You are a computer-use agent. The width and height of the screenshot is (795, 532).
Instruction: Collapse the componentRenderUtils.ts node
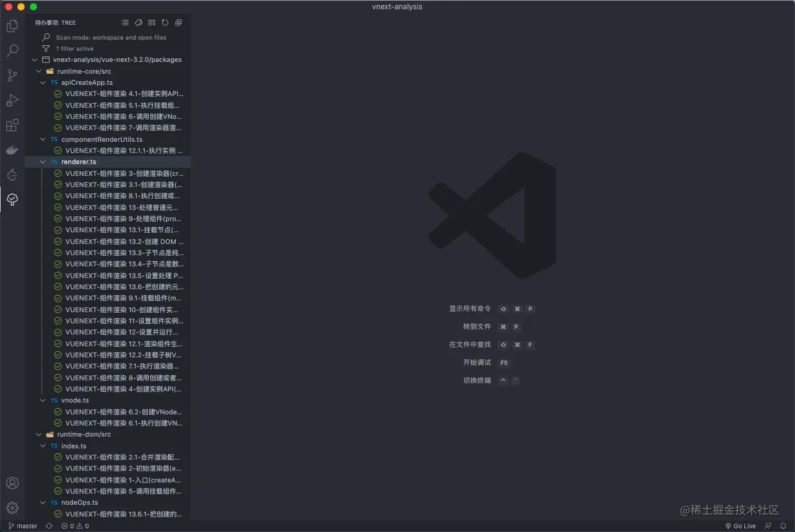click(43, 139)
